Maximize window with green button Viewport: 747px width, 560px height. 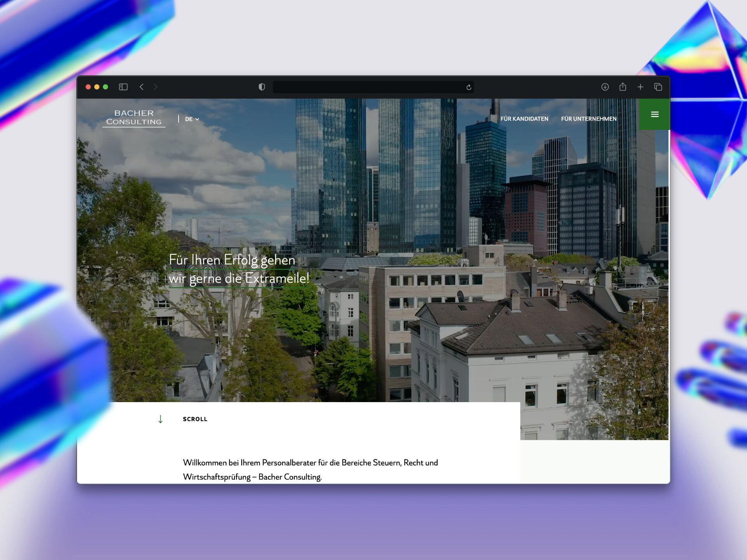105,87
